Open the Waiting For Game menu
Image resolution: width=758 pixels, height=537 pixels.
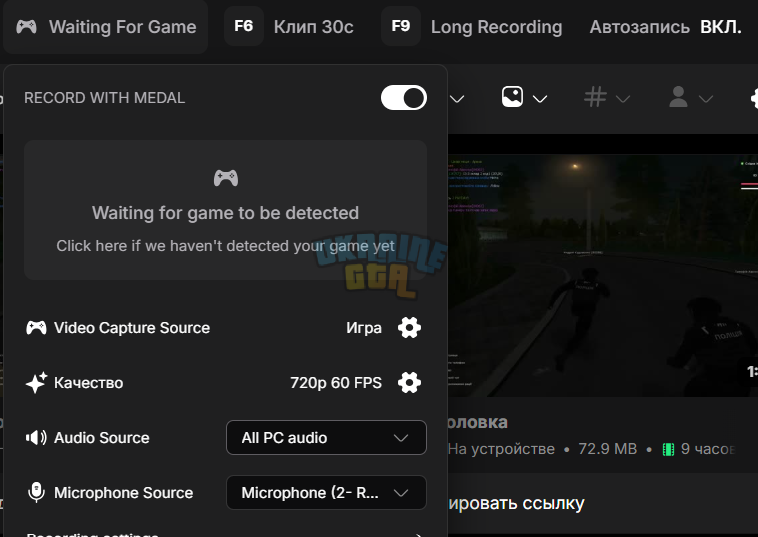point(105,27)
